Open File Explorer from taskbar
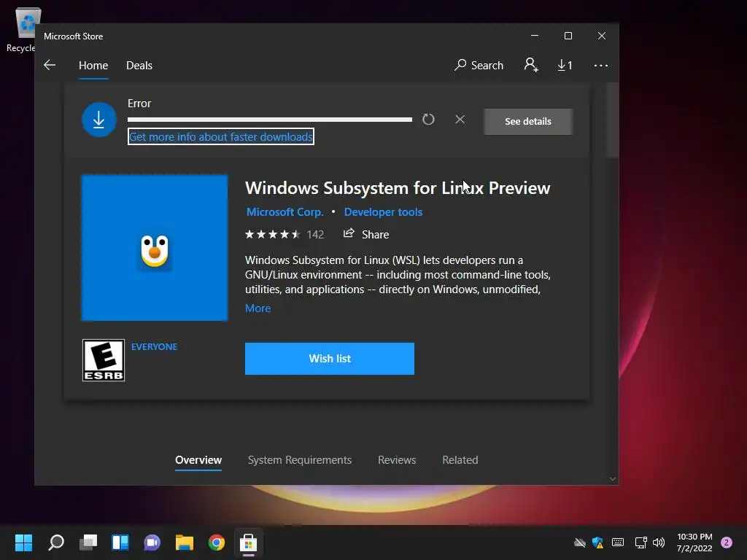This screenshot has width=747, height=560. 185,542
